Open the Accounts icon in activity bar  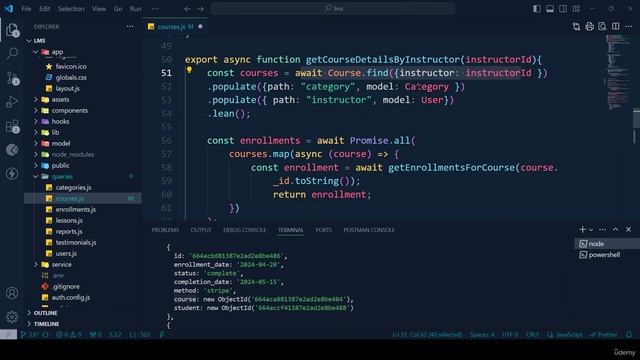click(12, 293)
